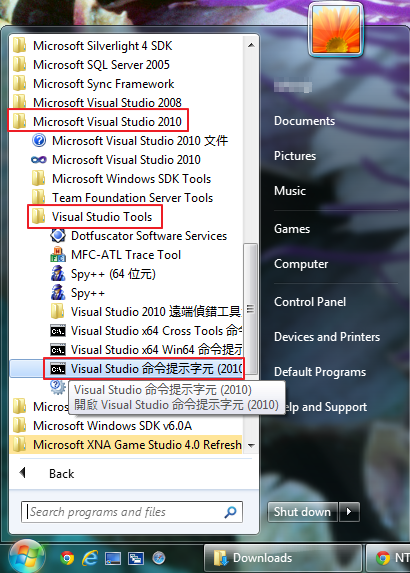Switch to the Downloads taskbar window
This screenshot has height=573, width=410.
click(x=283, y=558)
